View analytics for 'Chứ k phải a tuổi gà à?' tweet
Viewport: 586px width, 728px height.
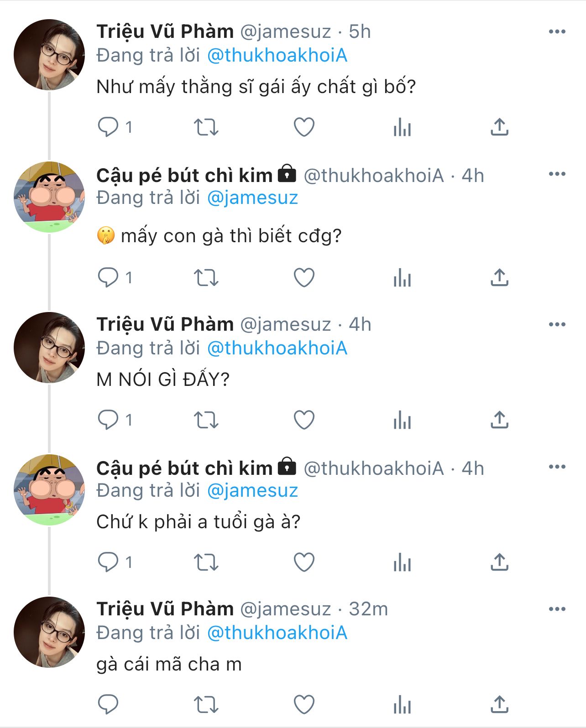tap(402, 562)
